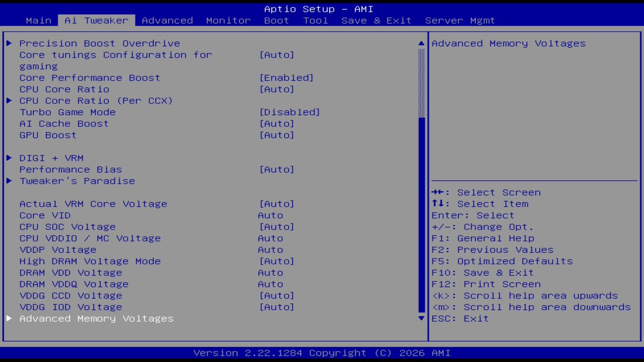The height and width of the screenshot is (362, 644).
Task: Change VDDG CCD Voltage value
Action: [x=277, y=296]
